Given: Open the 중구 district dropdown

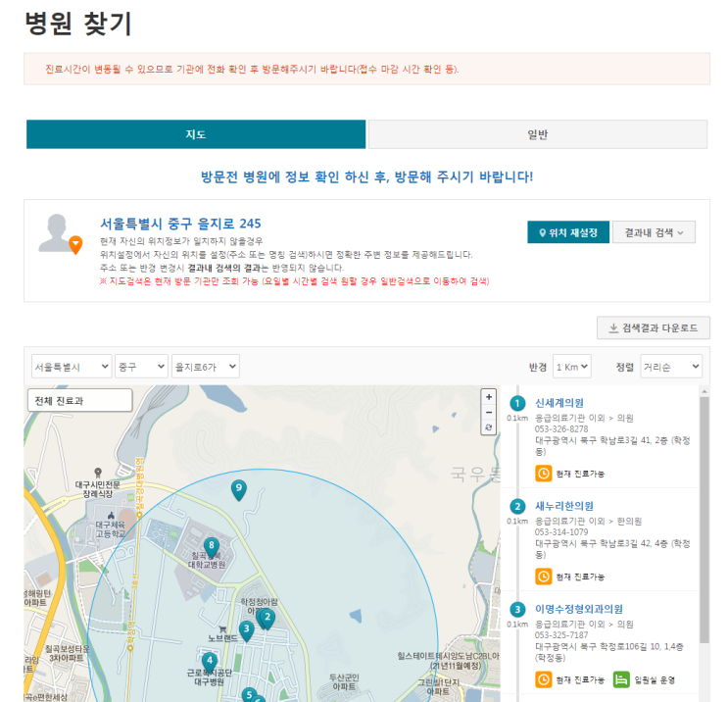Looking at the screenshot, I should point(141,367).
